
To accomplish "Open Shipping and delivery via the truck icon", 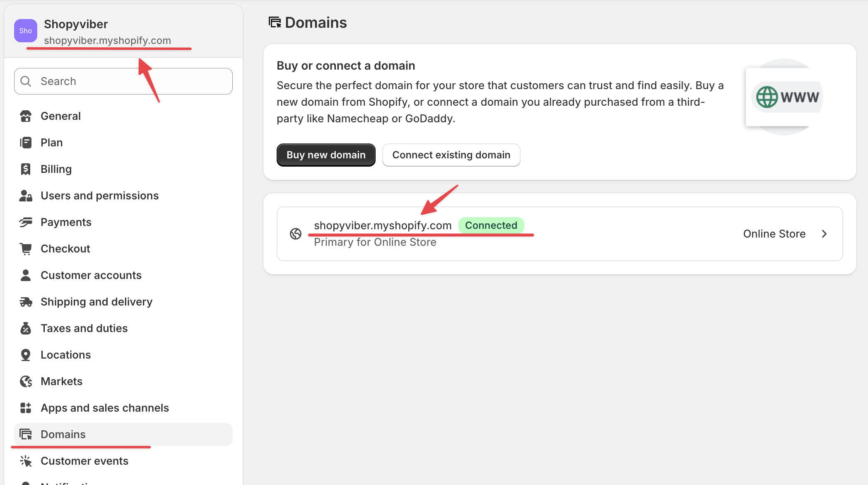I will [26, 301].
